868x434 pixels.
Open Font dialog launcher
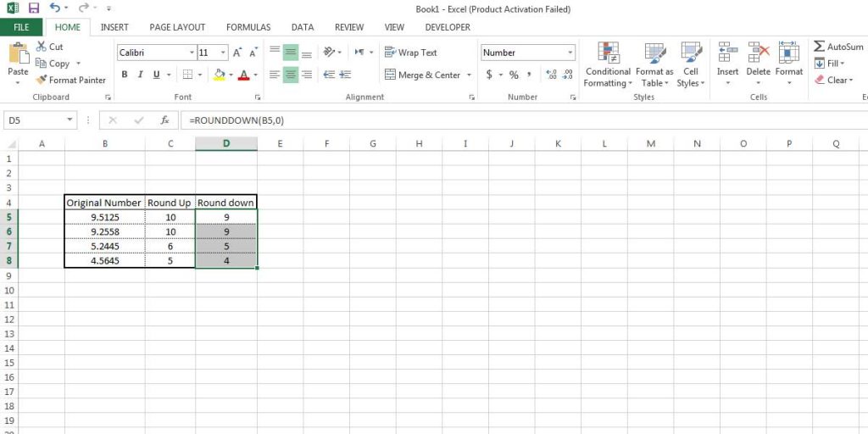(x=258, y=97)
